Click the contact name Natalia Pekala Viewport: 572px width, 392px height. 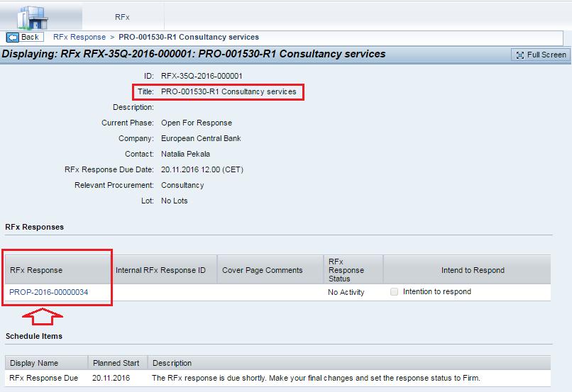pyautogui.click(x=185, y=154)
